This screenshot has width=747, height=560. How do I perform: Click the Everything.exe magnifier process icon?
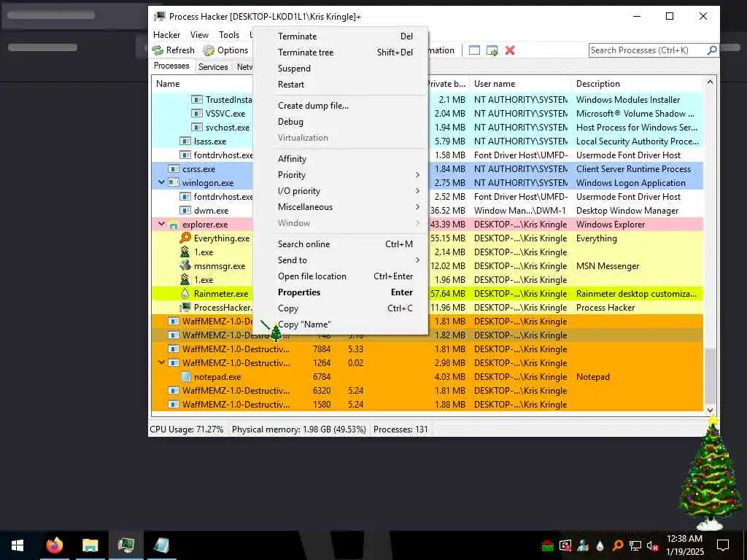coord(185,238)
